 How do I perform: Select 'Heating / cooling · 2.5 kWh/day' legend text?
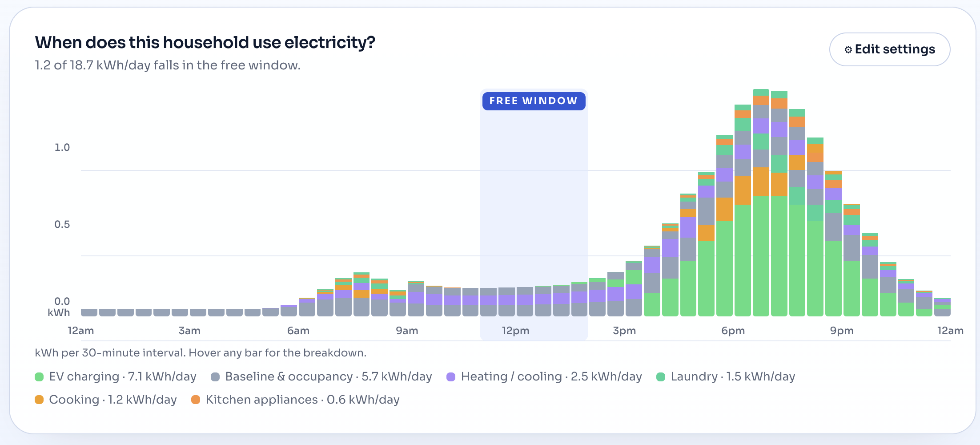(x=551, y=377)
